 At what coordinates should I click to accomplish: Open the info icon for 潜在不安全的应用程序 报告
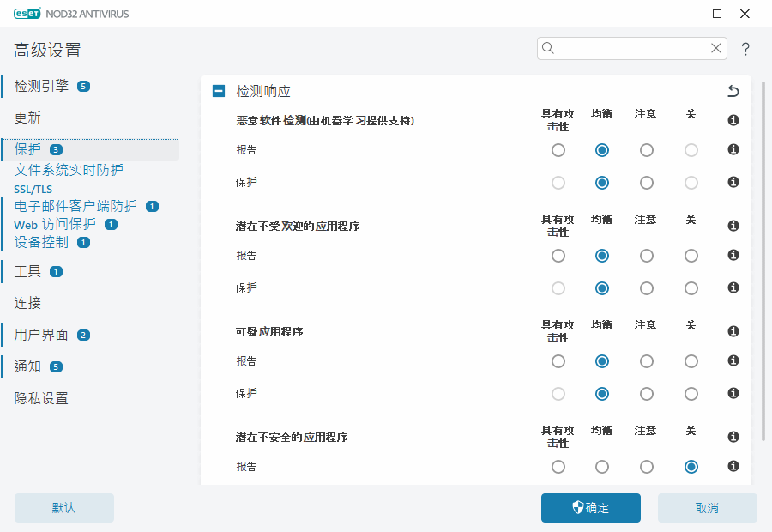733,467
